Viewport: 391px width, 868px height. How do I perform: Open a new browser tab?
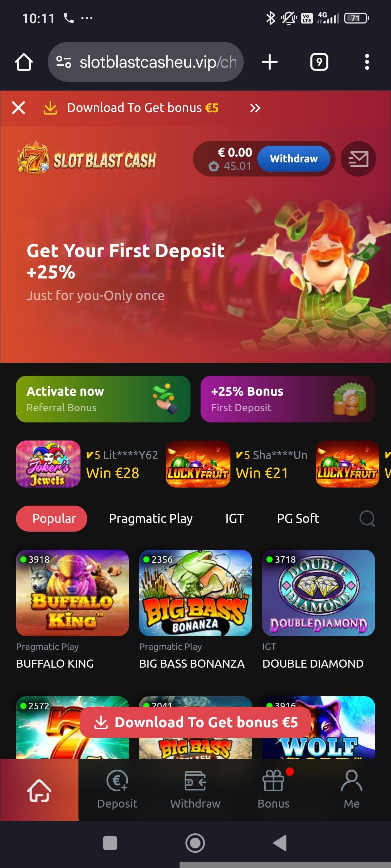coord(270,62)
